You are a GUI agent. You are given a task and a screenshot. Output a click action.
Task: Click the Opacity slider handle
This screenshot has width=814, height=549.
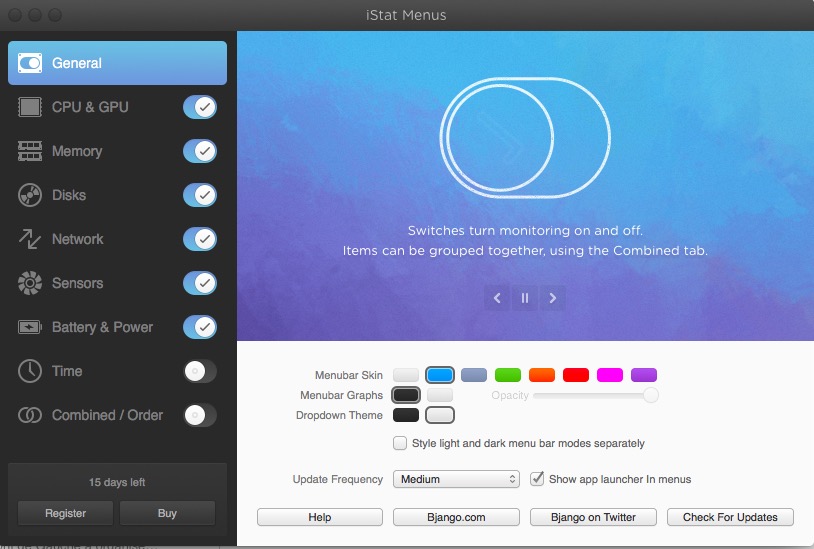[x=651, y=395]
